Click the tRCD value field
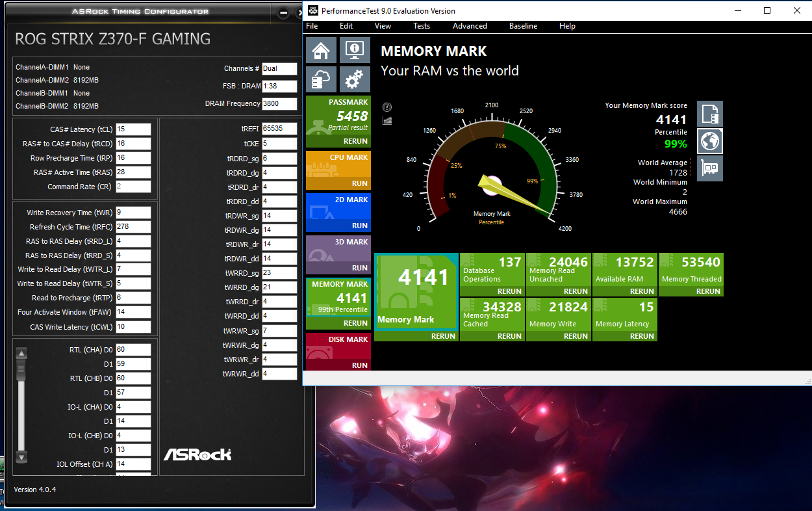Image resolution: width=812 pixels, height=511 pixels. pyautogui.click(x=133, y=144)
